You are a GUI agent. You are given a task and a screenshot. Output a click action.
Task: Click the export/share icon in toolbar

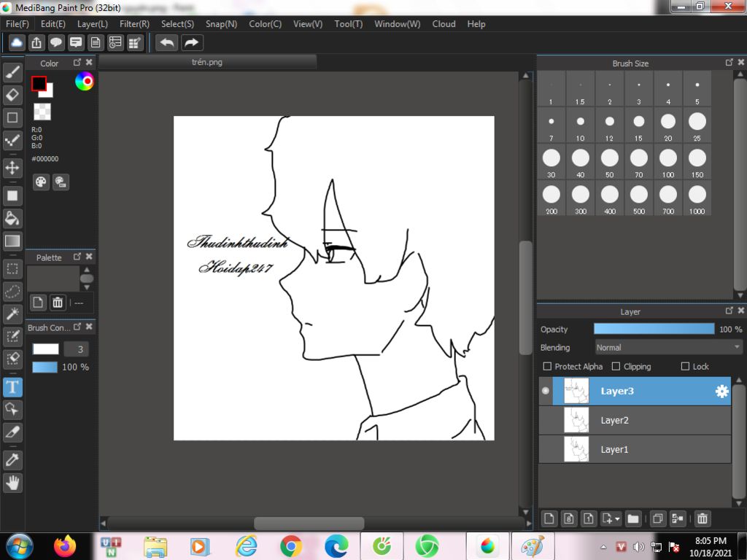36,43
